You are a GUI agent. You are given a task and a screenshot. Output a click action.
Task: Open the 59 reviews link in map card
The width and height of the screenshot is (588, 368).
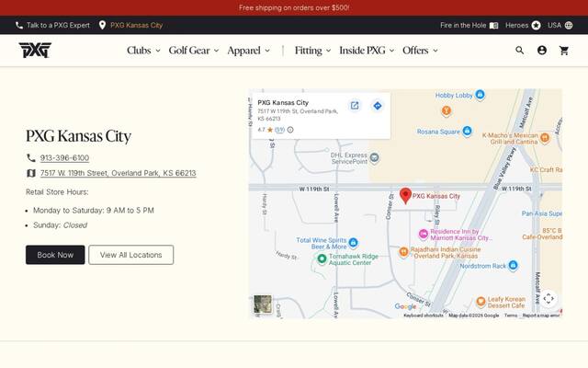point(279,130)
